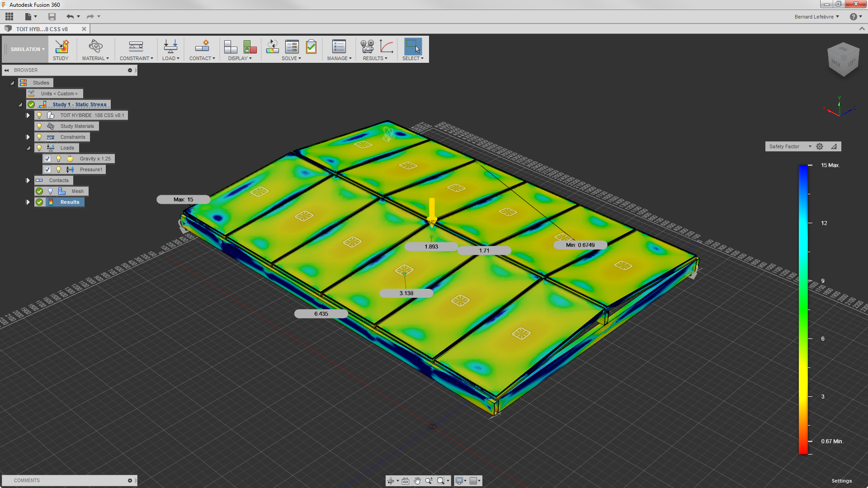
Task: Open the SOLVE menu
Action: click(x=291, y=58)
